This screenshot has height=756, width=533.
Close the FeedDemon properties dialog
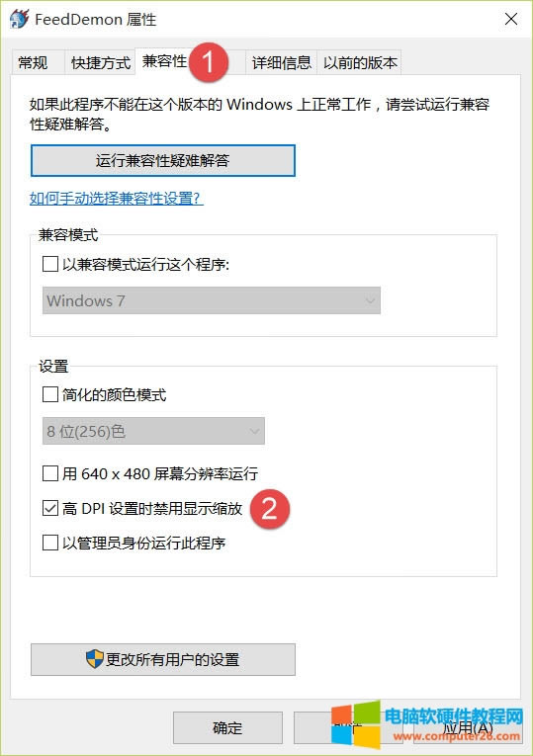pos(511,20)
